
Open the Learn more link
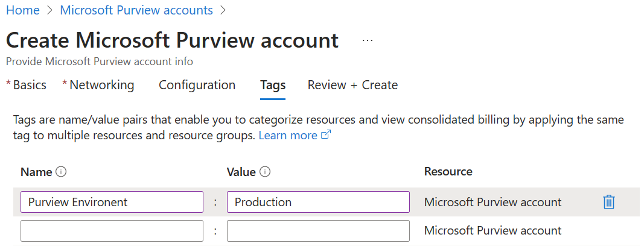(x=288, y=136)
